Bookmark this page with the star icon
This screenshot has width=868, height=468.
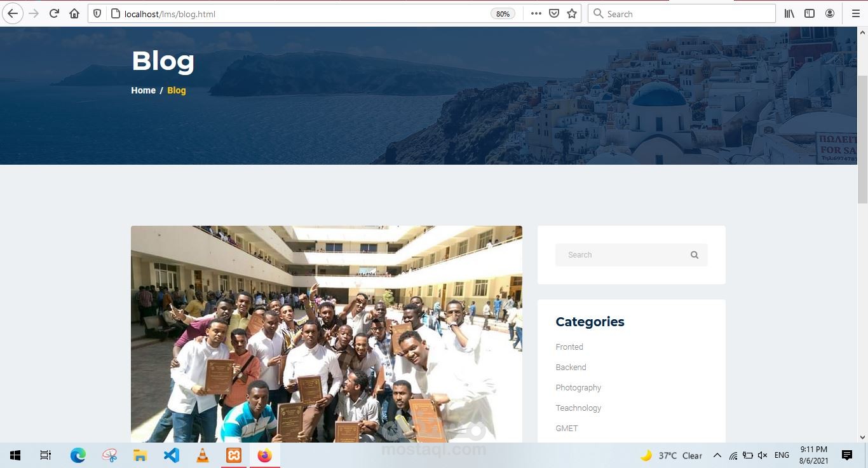pyautogui.click(x=571, y=13)
